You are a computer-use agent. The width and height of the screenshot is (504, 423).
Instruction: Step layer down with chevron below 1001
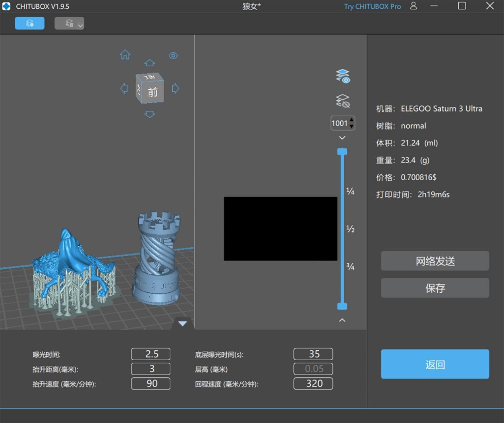pos(342,138)
